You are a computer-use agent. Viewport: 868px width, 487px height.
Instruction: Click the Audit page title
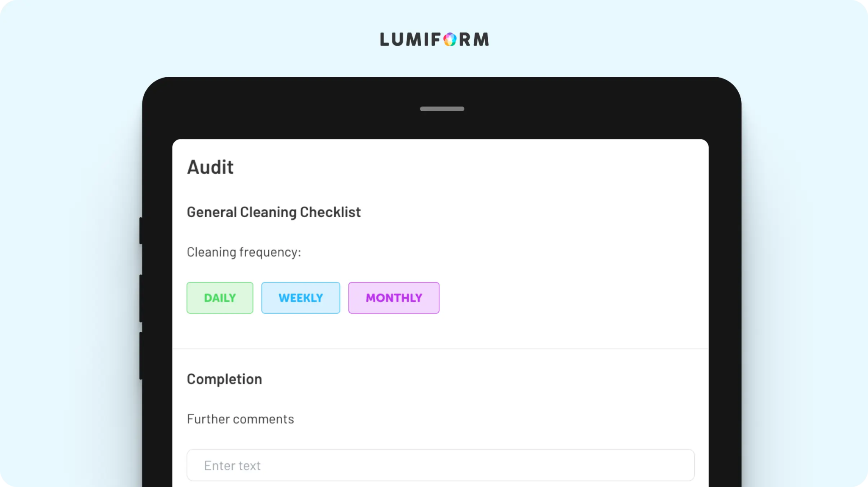210,167
